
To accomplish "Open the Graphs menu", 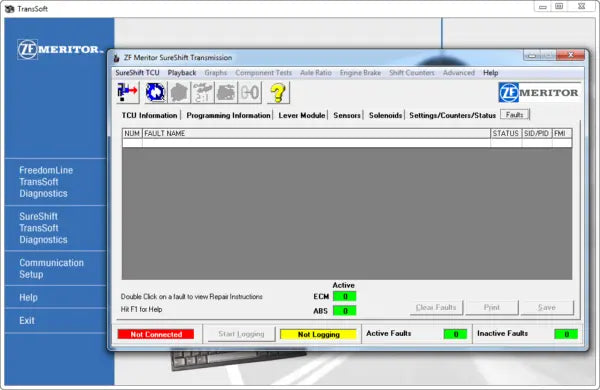I will pyautogui.click(x=215, y=73).
